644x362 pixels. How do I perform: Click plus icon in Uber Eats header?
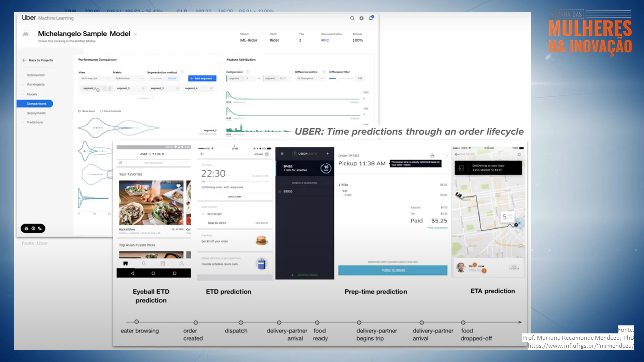pos(328,154)
